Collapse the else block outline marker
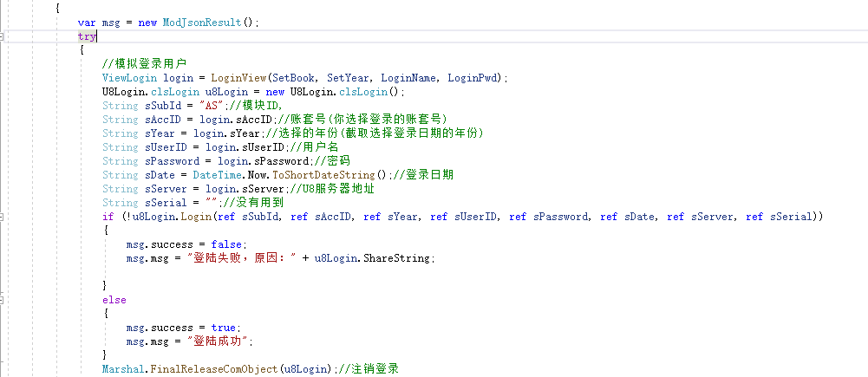Screen dimensions: 868x377 click(x=1, y=300)
